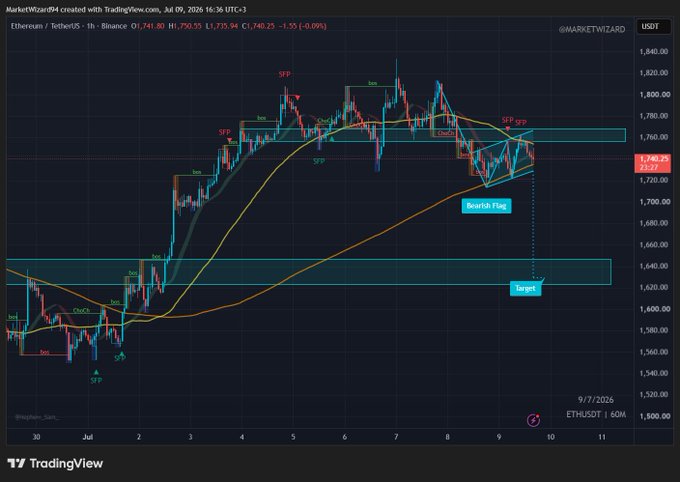The width and height of the screenshot is (680, 482).
Task: Click the 5 date on the time axis
Action: 293,437
